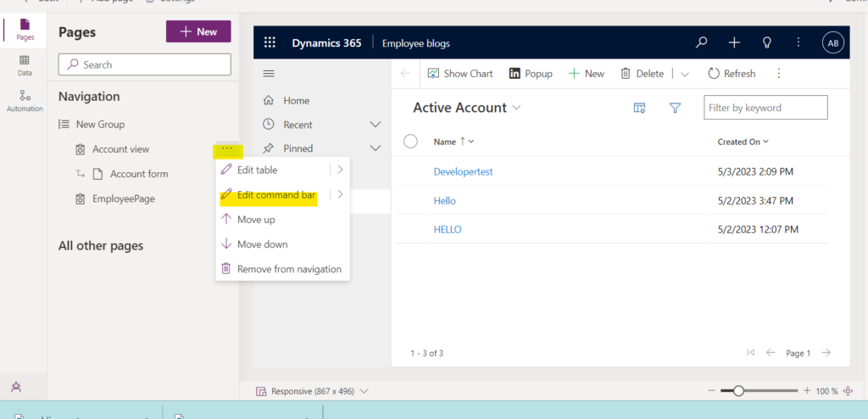
Task: Click Show Chart command
Action: pyautogui.click(x=460, y=74)
